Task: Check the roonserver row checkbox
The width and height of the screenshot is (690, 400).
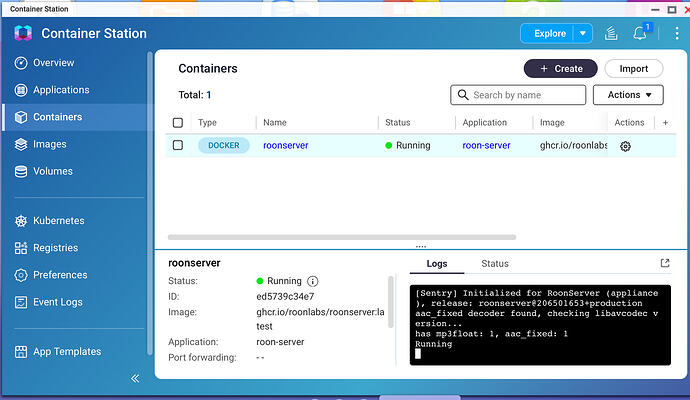Action: pyautogui.click(x=178, y=145)
